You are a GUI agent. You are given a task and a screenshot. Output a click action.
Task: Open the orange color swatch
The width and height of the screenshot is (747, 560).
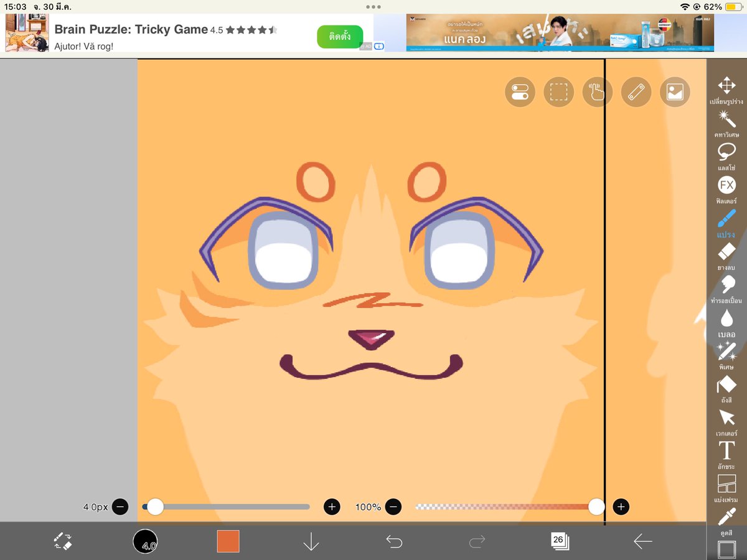click(228, 541)
